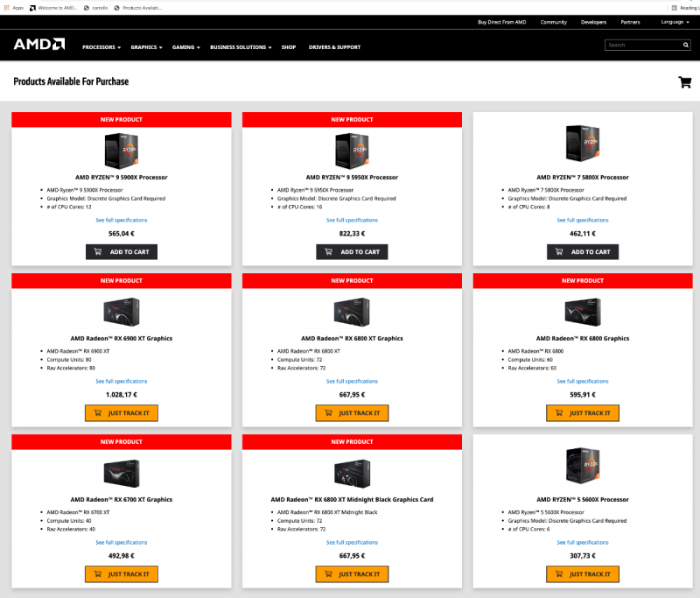Viewport: 700px width, 598px height.
Task: Click RX 6800 XT Midnight Black Graphics Card title
Action: tap(353, 500)
